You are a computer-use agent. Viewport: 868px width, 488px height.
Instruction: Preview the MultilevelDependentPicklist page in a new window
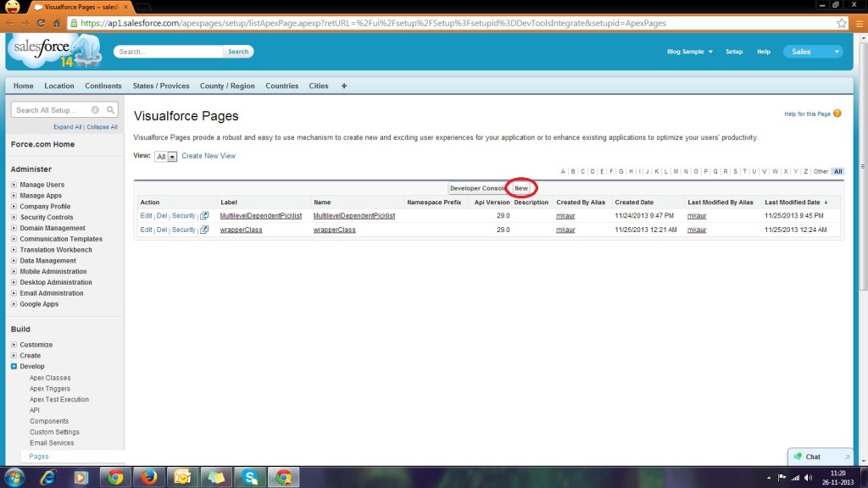(x=204, y=215)
